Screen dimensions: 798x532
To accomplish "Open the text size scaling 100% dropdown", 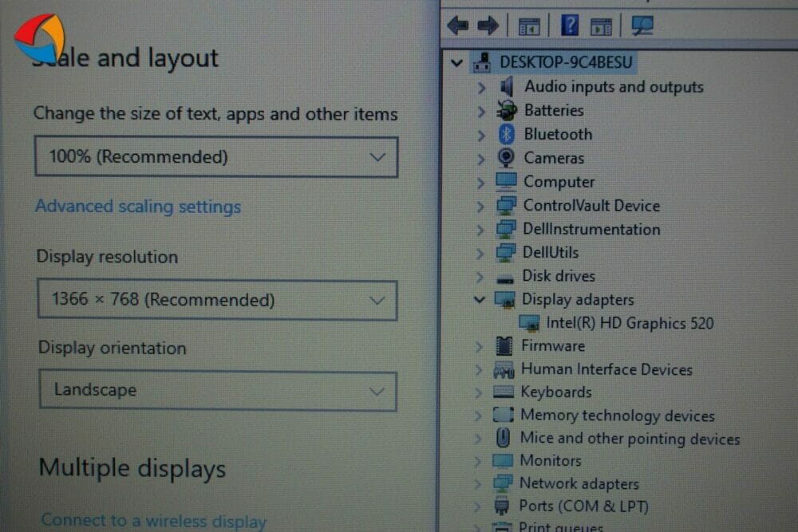I will coord(216,156).
